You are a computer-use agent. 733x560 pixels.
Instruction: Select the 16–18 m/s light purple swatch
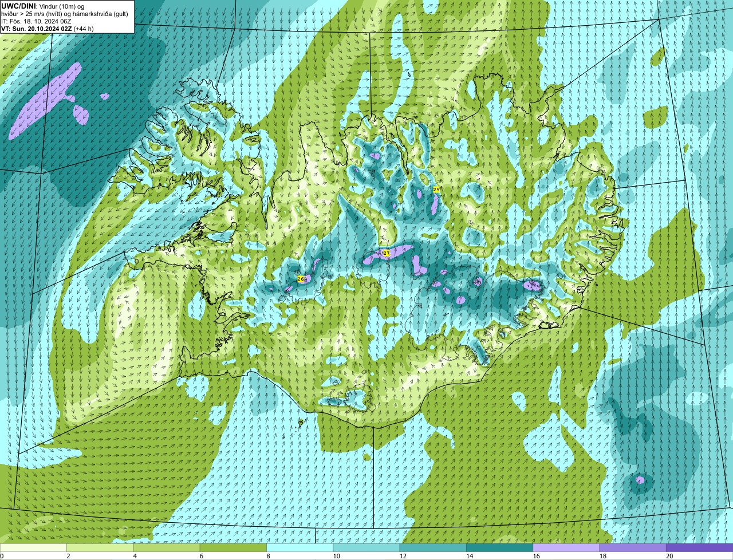[x=566, y=547]
